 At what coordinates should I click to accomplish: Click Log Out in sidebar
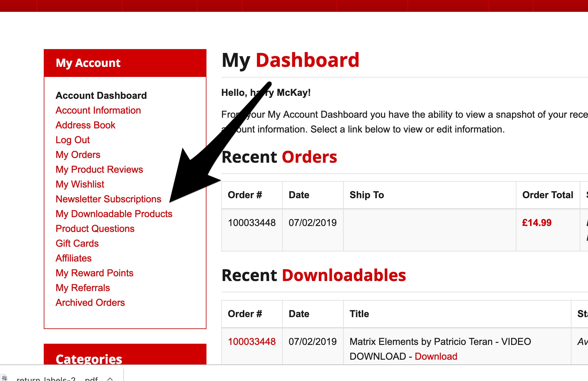pos(72,140)
